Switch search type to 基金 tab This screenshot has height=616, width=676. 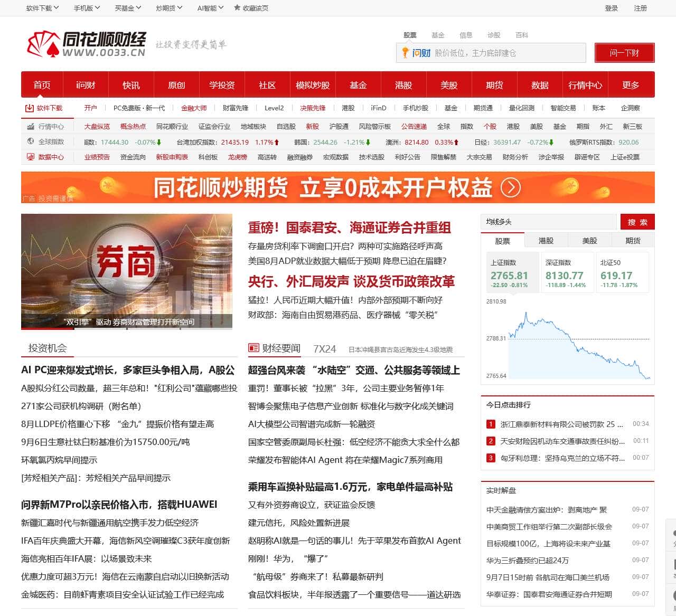438,35
